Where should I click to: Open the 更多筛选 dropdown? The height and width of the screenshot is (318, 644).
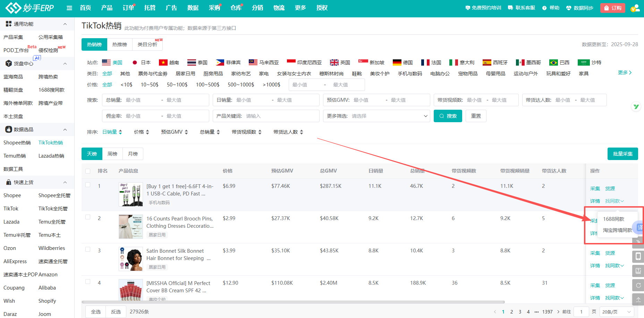click(x=376, y=116)
